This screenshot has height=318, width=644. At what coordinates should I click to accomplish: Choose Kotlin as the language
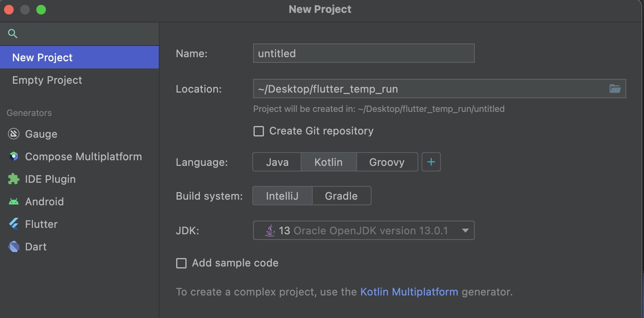point(328,162)
